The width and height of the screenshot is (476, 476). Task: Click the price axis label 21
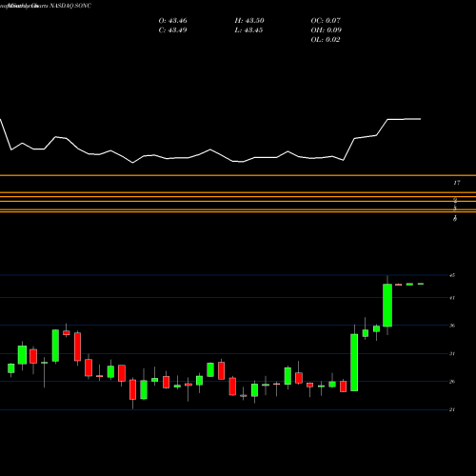(x=452, y=409)
